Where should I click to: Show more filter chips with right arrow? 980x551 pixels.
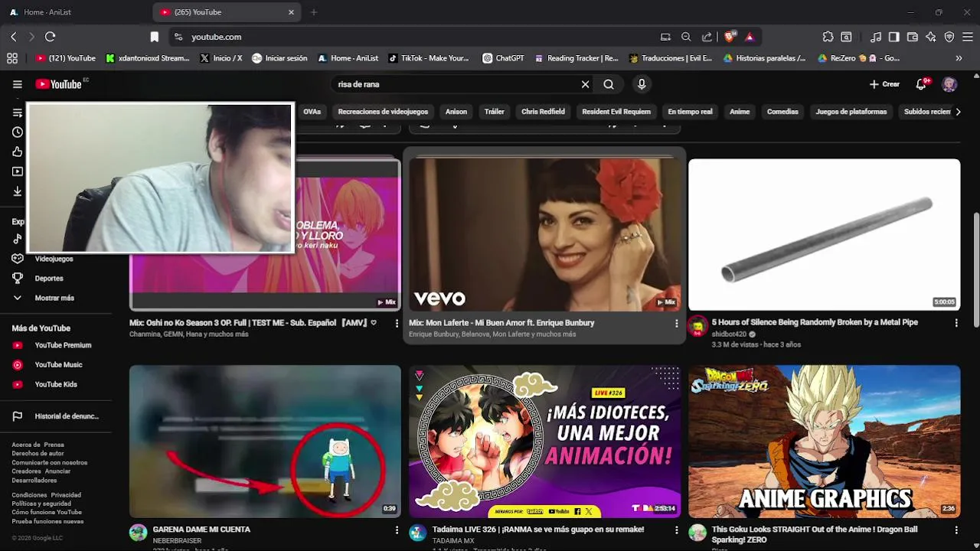pos(957,112)
